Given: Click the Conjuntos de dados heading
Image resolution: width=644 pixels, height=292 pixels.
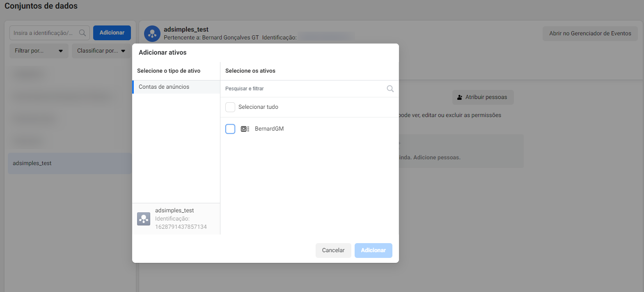Looking at the screenshot, I should point(41,6).
